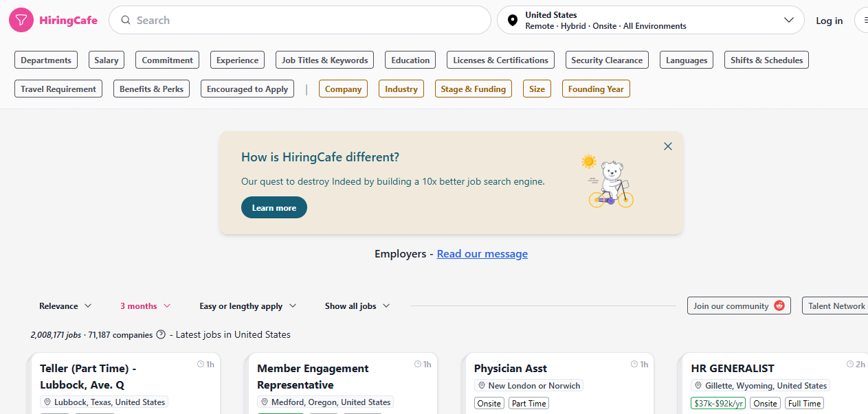Click the Onsite tag on Physician Asst
Viewport: 868px width, 414px height.
coord(489,404)
